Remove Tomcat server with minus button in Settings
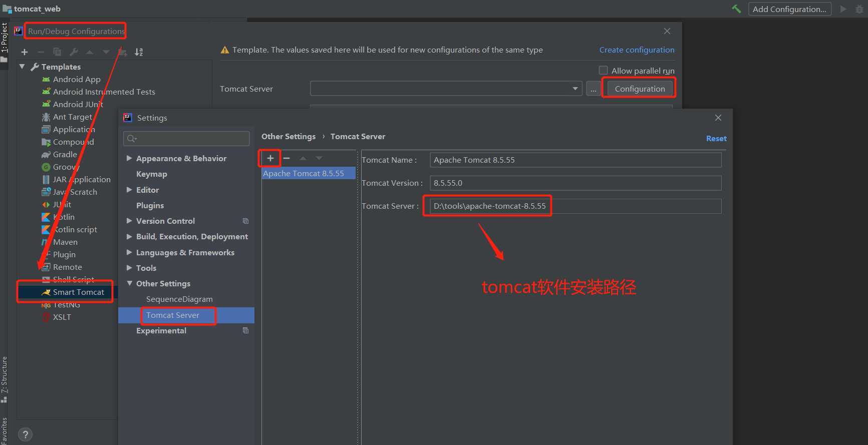This screenshot has width=868, height=445. 286,158
